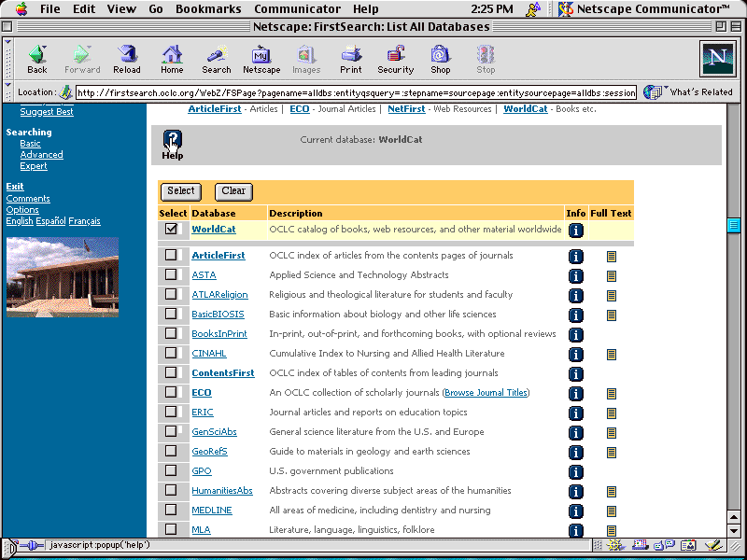Click full text icon for CINAHL
The image size is (747, 560).
[612, 355]
